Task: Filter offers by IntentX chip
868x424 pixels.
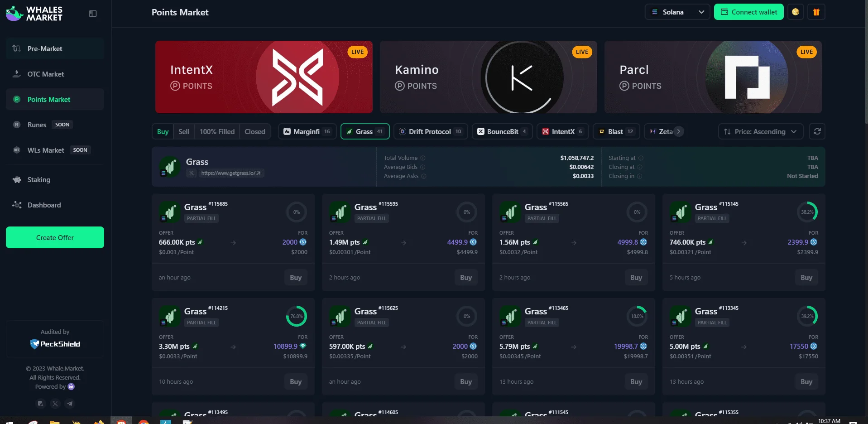Action: tap(563, 131)
